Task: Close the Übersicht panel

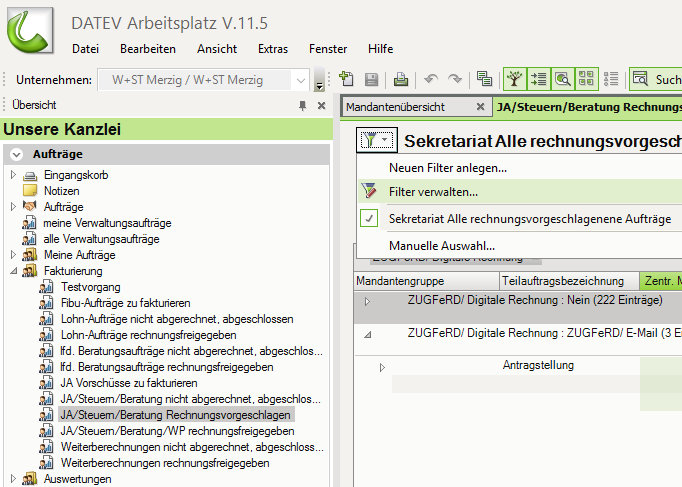Action: tap(321, 106)
